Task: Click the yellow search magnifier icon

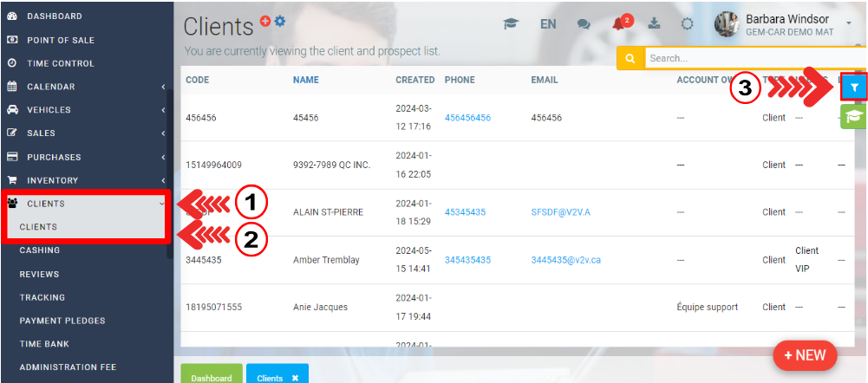Action: tap(630, 59)
